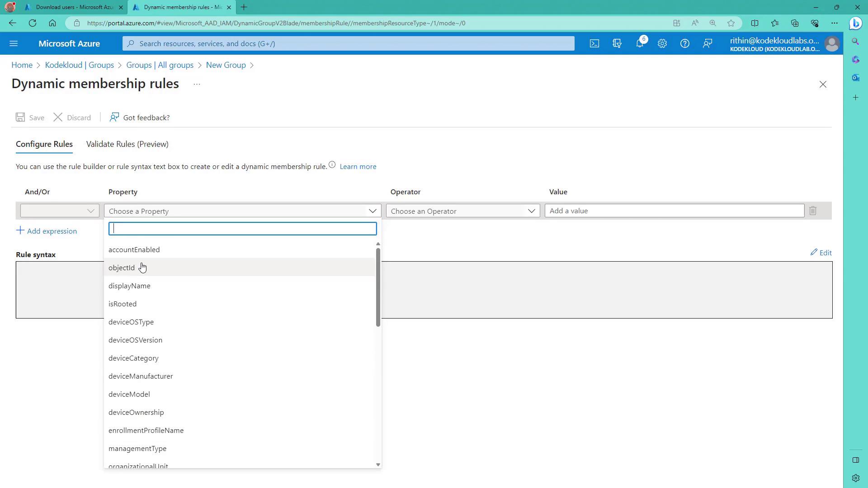
Task: Click the Learn more link
Action: (x=358, y=167)
